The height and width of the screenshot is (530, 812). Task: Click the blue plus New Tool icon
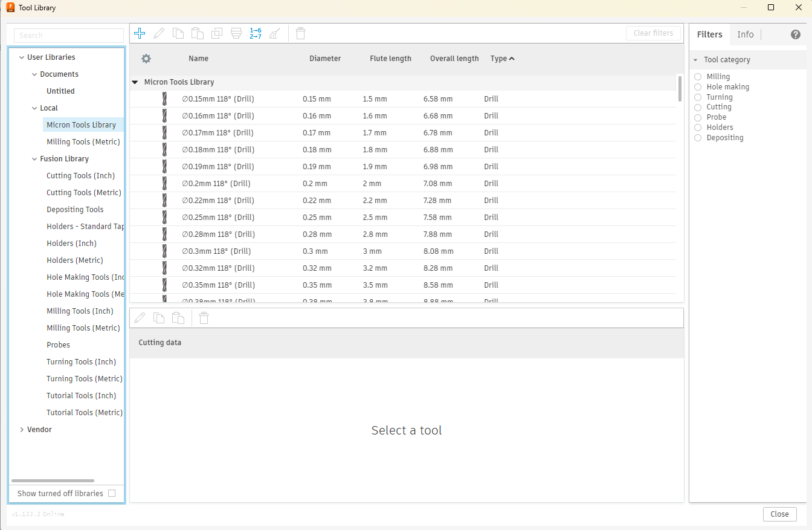[x=140, y=33]
